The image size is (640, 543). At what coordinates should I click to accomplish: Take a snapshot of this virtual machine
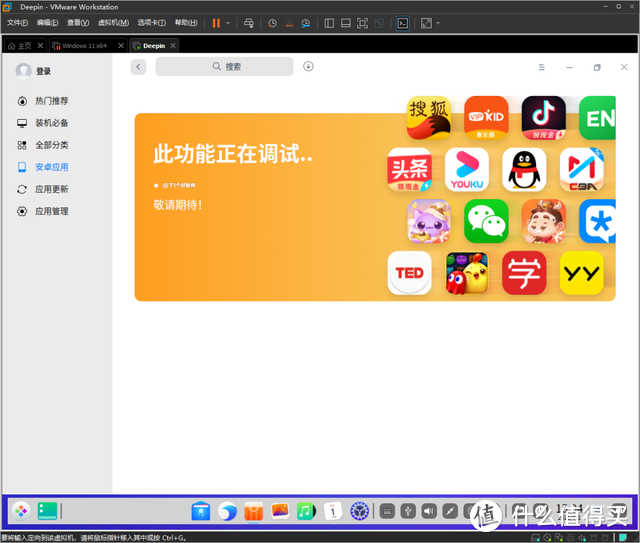272,23
